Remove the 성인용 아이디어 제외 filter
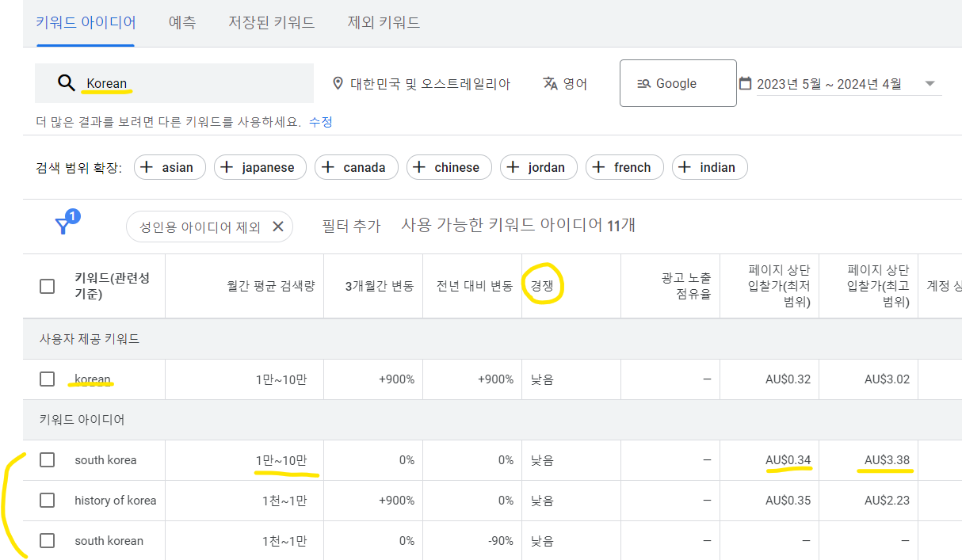 tap(277, 226)
